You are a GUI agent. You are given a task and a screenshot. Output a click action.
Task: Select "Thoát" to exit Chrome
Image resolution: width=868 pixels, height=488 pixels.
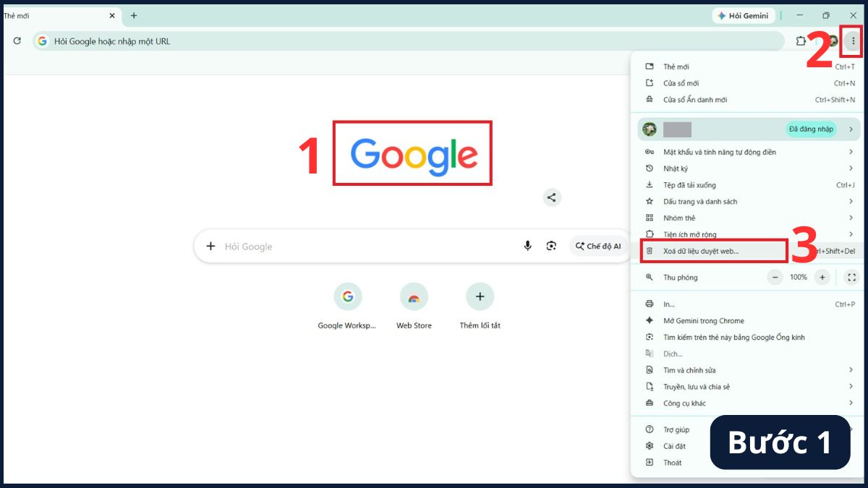672,463
